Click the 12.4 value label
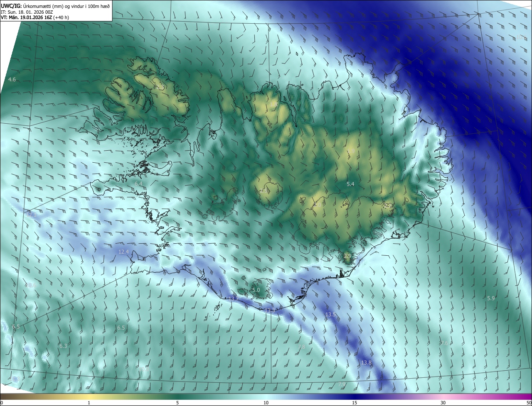 click(123, 252)
